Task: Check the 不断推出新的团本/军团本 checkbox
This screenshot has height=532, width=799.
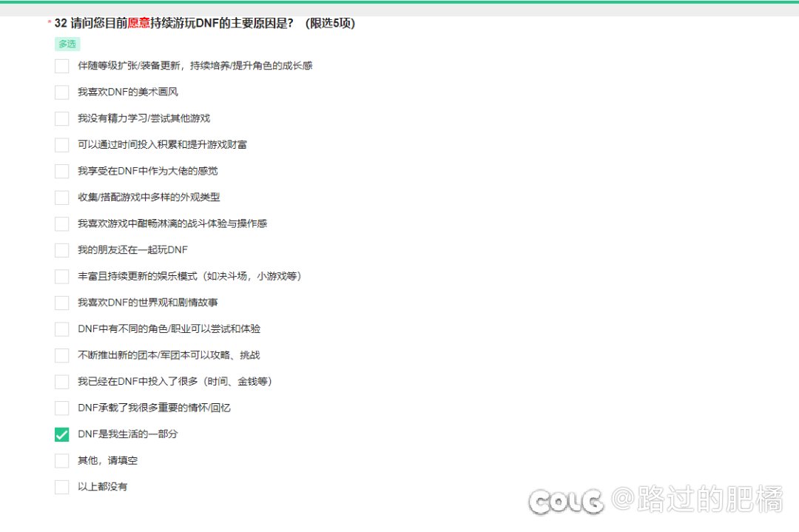Action: pos(61,355)
